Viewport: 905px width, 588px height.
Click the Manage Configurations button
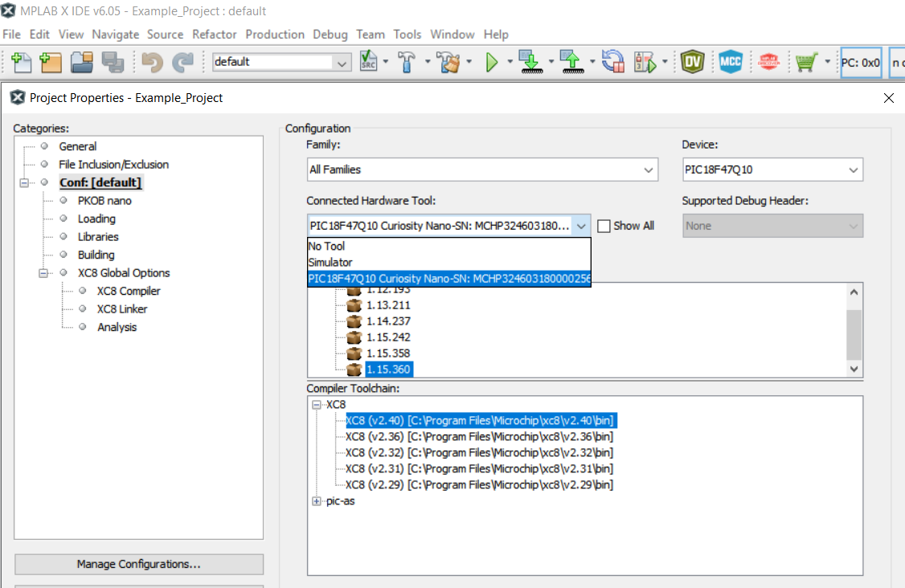138,565
